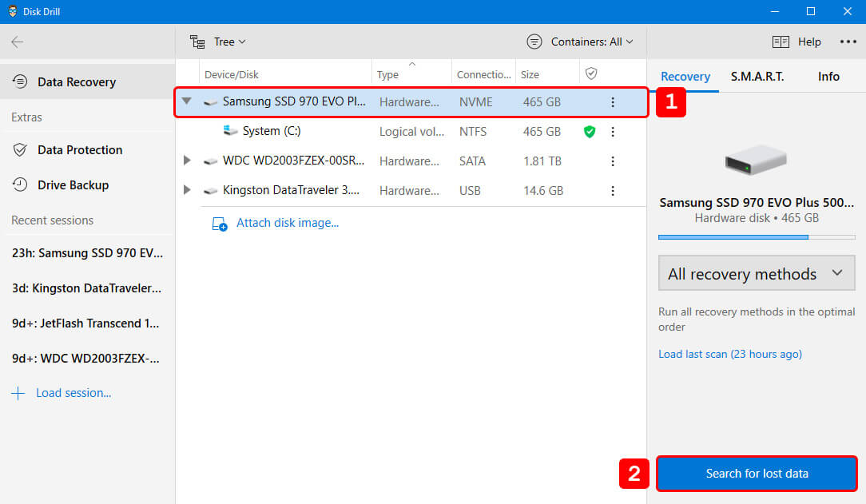Viewport: 866px width, 504px height.
Task: Minimize the Disk Drill window
Action: pyautogui.click(x=774, y=11)
